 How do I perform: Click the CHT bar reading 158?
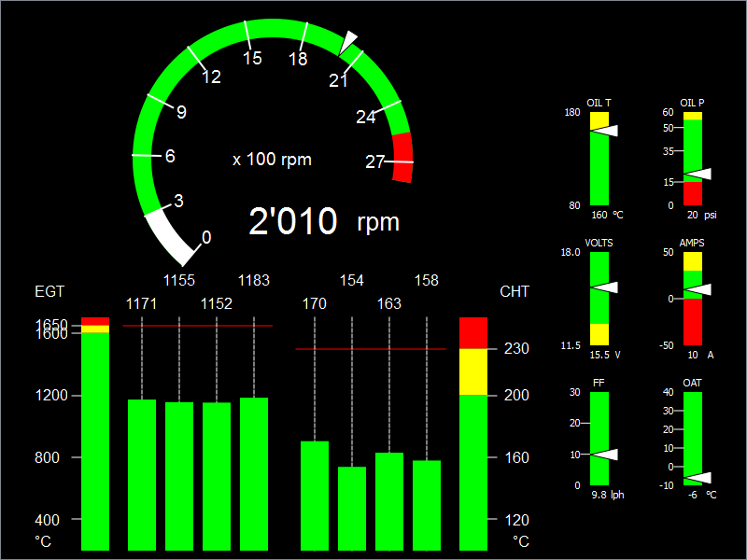pos(427,505)
